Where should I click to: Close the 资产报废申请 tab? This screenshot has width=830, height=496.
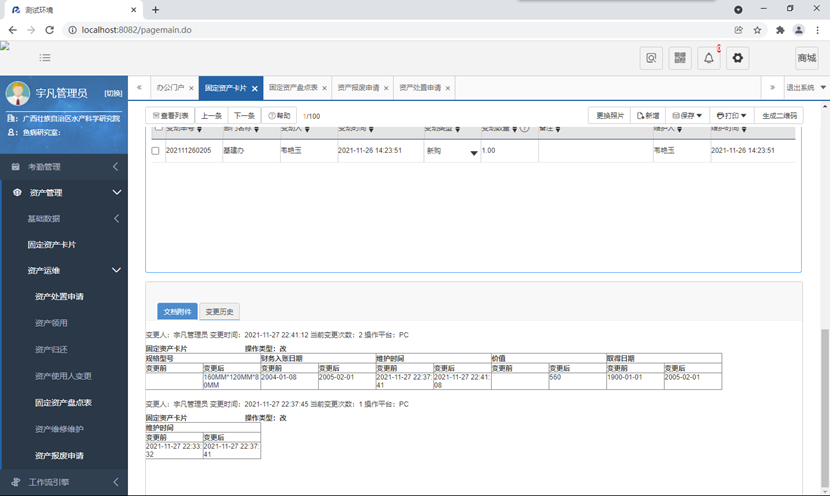(x=386, y=88)
